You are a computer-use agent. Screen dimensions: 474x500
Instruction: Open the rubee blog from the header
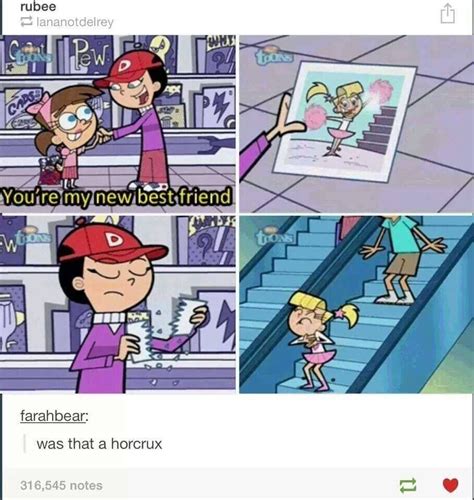click(x=38, y=6)
